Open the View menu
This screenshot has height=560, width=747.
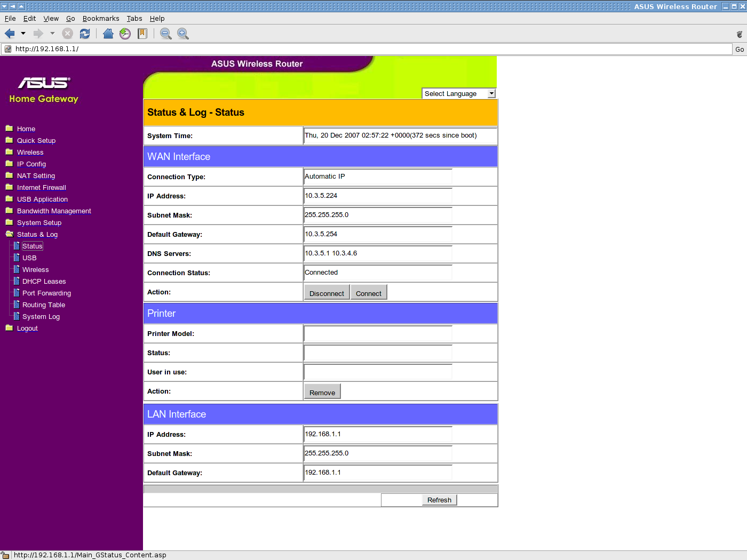coord(51,18)
